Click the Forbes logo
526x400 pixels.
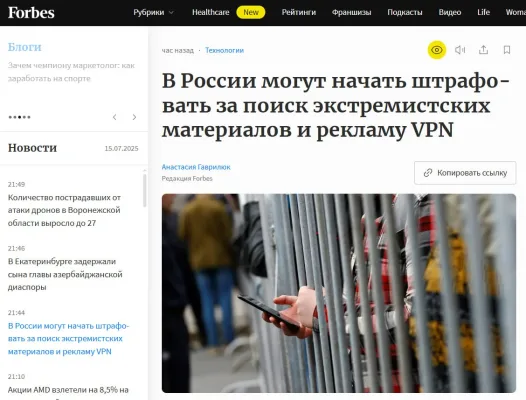click(x=31, y=13)
